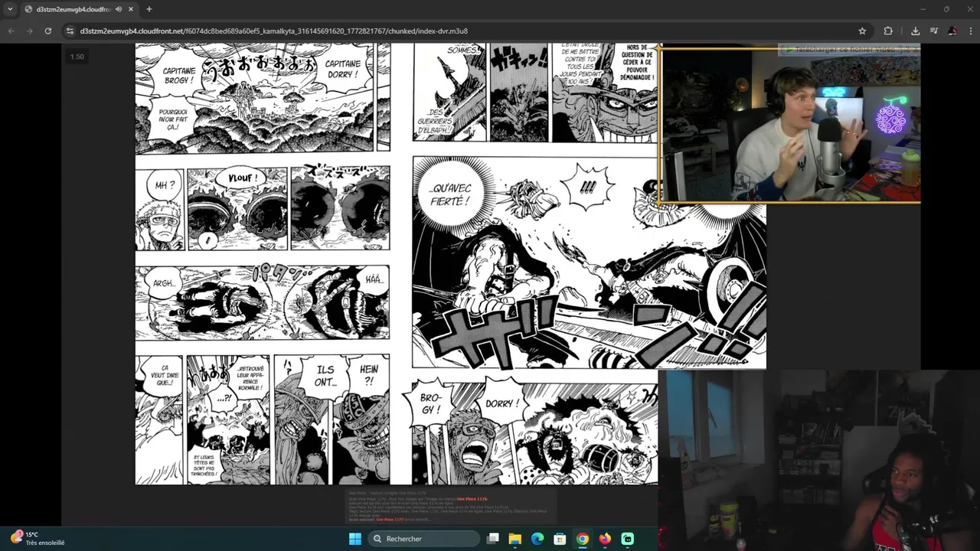Viewport: 980px width, 551px height.
Task: Open Microsoft Store from the taskbar
Action: tap(560, 539)
